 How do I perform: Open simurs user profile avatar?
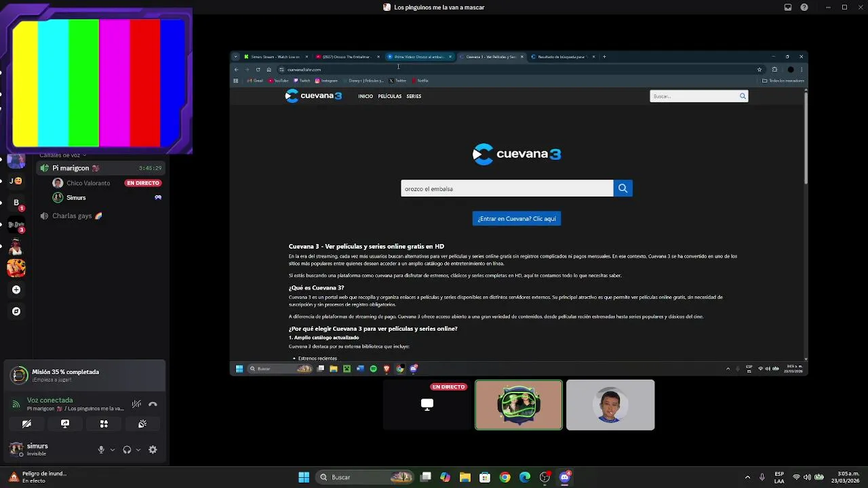pyautogui.click(x=16, y=449)
